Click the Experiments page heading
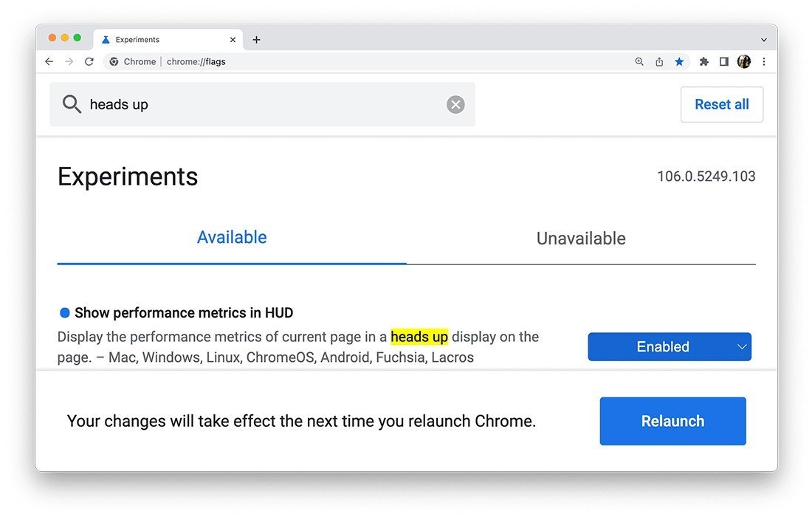This screenshot has height=517, width=812. (x=128, y=177)
